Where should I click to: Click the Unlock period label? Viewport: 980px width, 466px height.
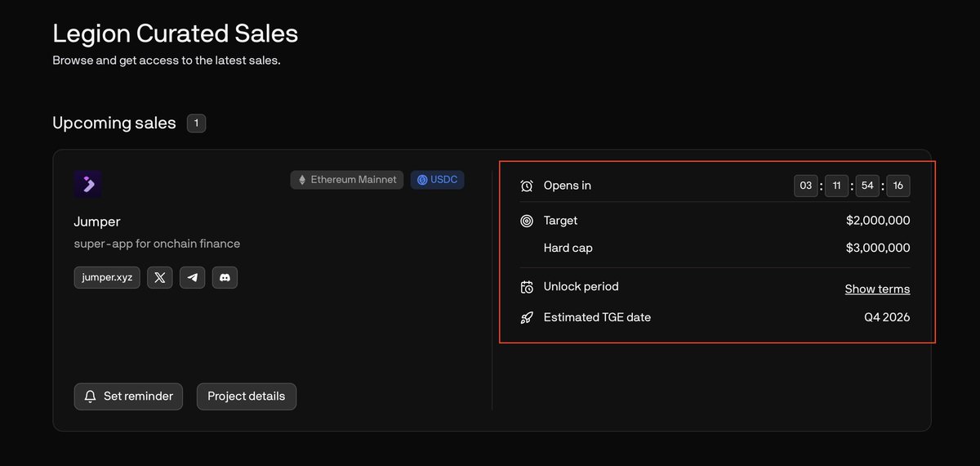(x=581, y=287)
